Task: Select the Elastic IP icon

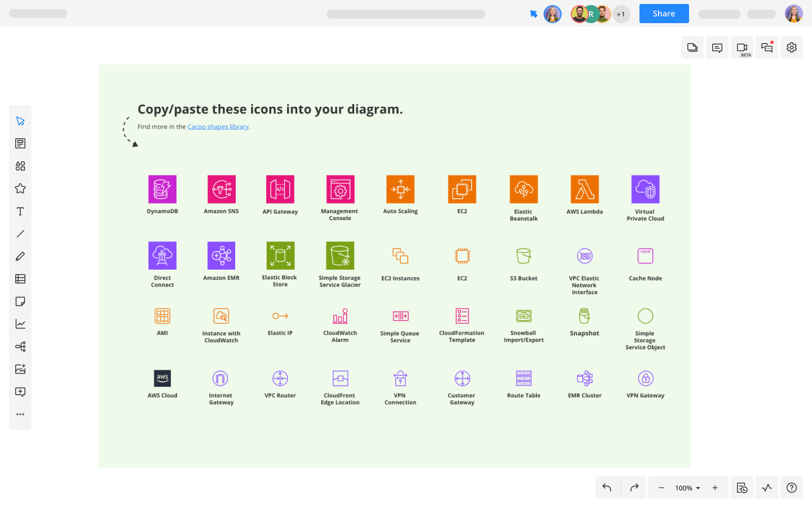Action: click(x=280, y=316)
